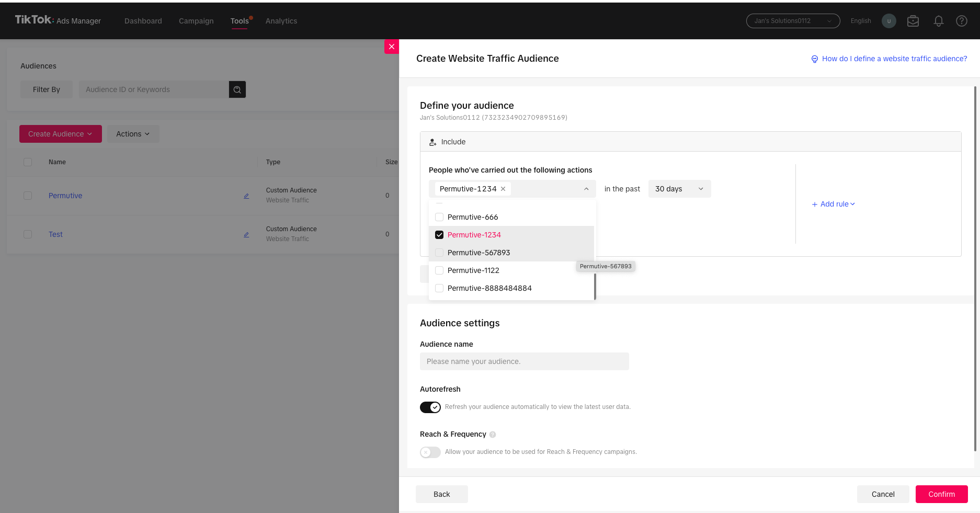
Task: Open the business center briefcase icon
Action: (913, 21)
